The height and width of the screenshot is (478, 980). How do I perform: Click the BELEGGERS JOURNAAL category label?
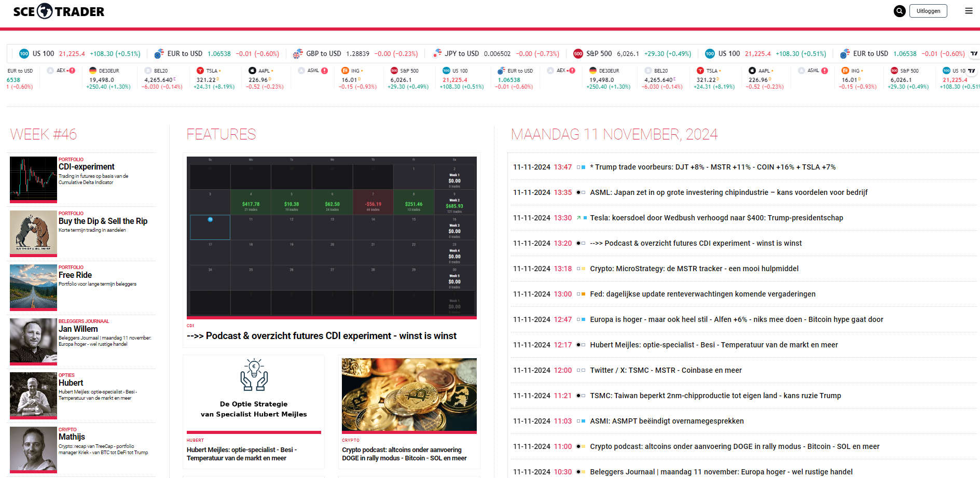(84, 321)
